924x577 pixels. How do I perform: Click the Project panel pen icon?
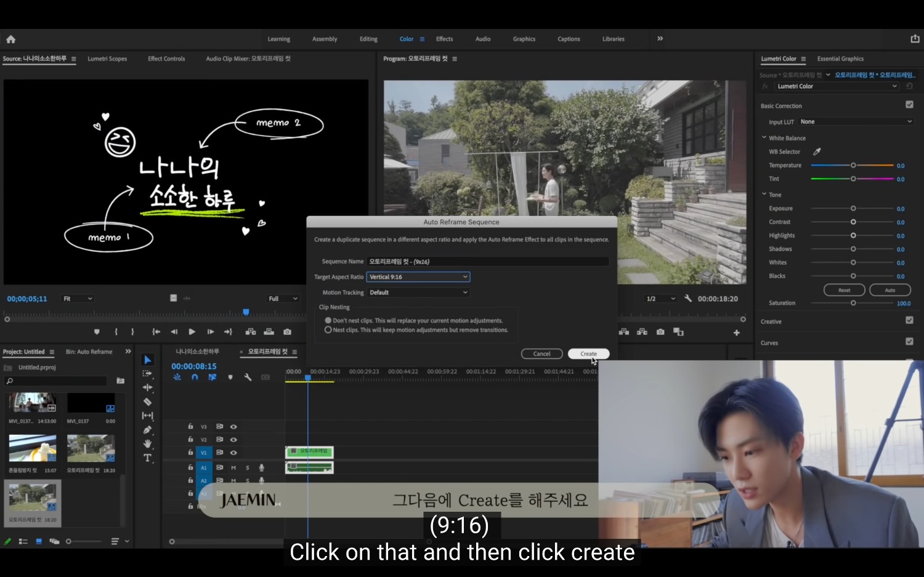(7, 541)
